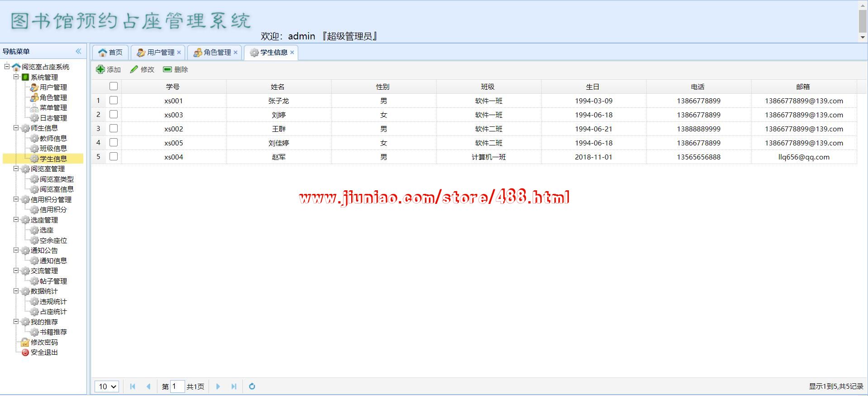Click the 生日 column header
The width and height of the screenshot is (868, 396).
(594, 87)
